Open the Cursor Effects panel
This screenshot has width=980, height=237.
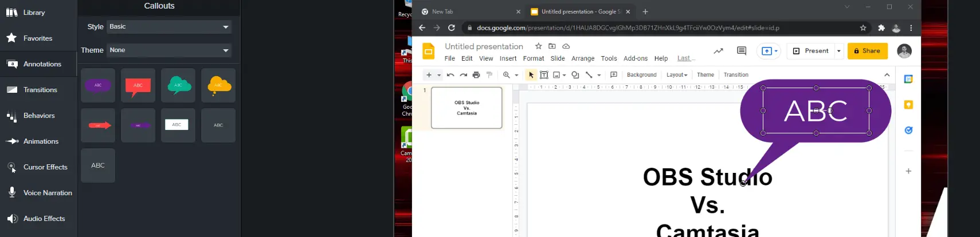[x=37, y=167]
